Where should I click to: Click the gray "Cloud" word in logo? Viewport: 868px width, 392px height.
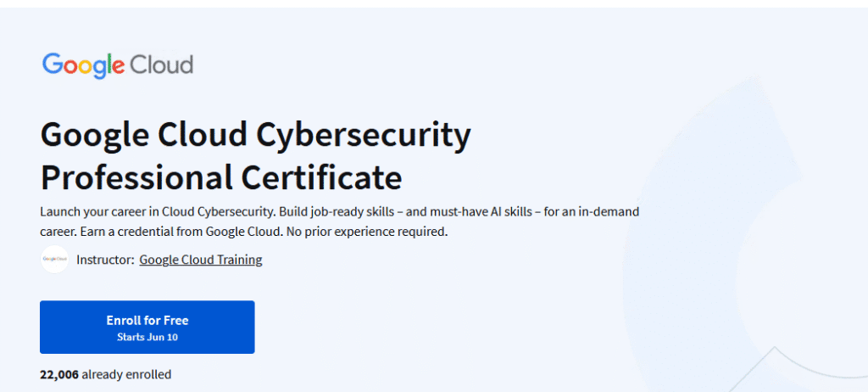161,65
